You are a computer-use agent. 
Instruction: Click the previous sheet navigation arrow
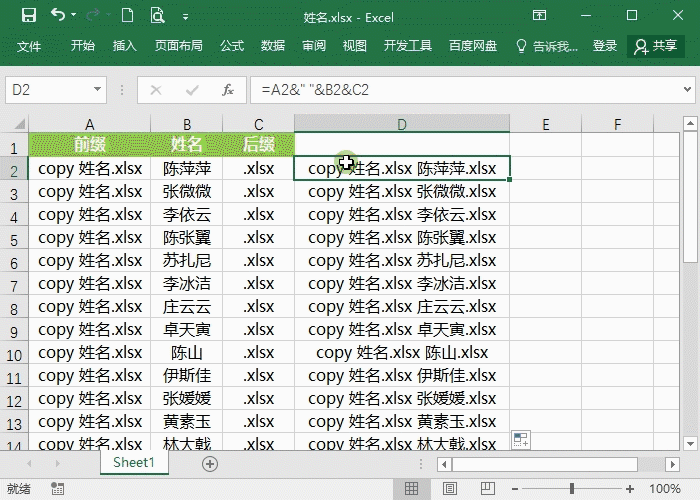(x=29, y=464)
